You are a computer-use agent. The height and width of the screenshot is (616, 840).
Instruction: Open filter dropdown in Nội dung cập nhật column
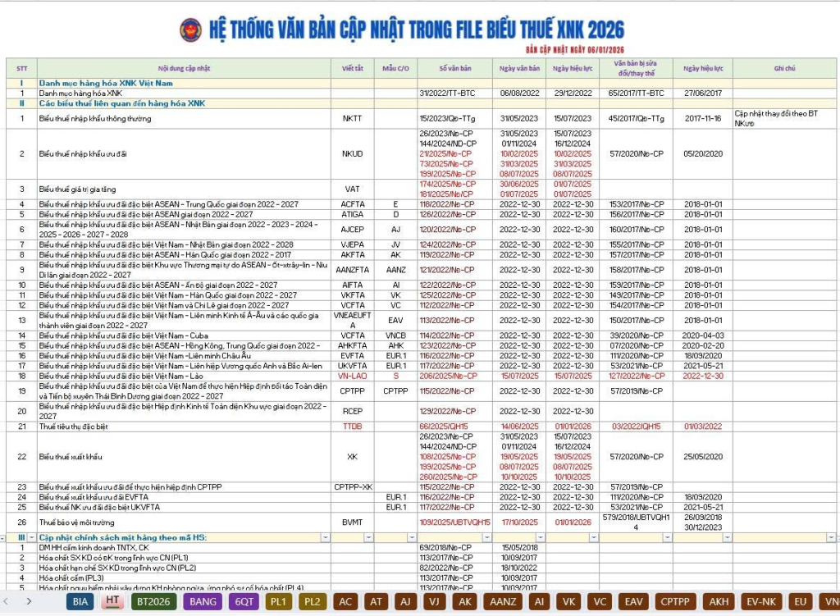pos(325,537)
